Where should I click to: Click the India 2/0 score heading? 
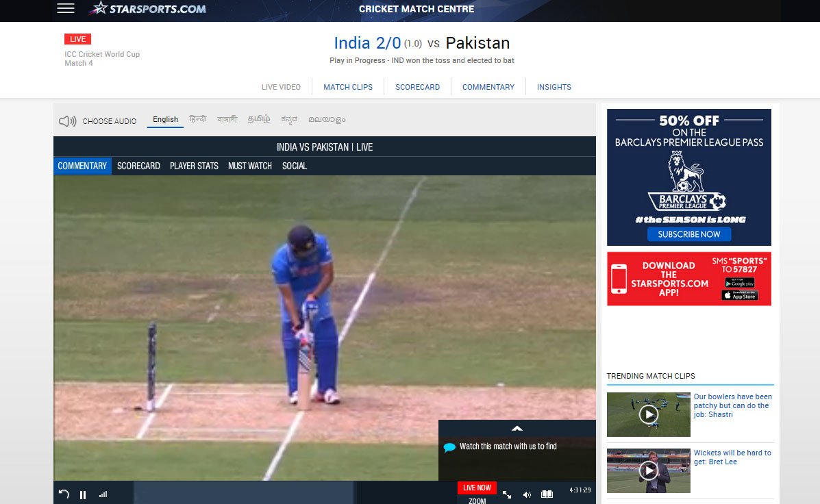coord(367,43)
